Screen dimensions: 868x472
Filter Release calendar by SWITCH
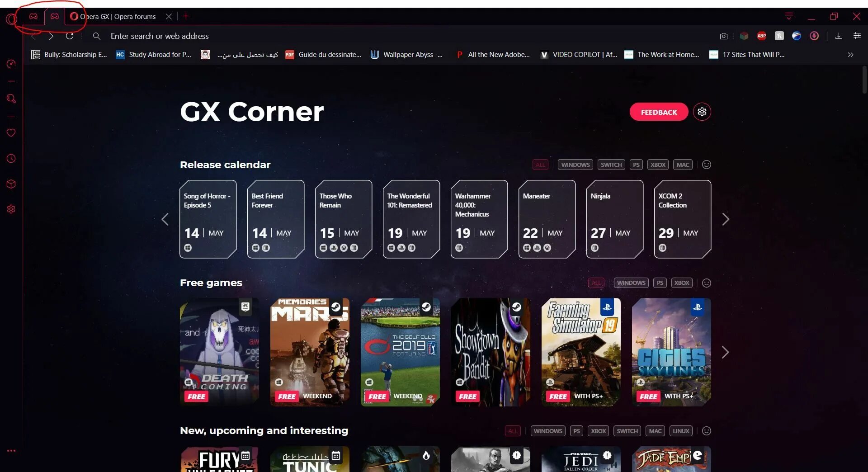(611, 165)
